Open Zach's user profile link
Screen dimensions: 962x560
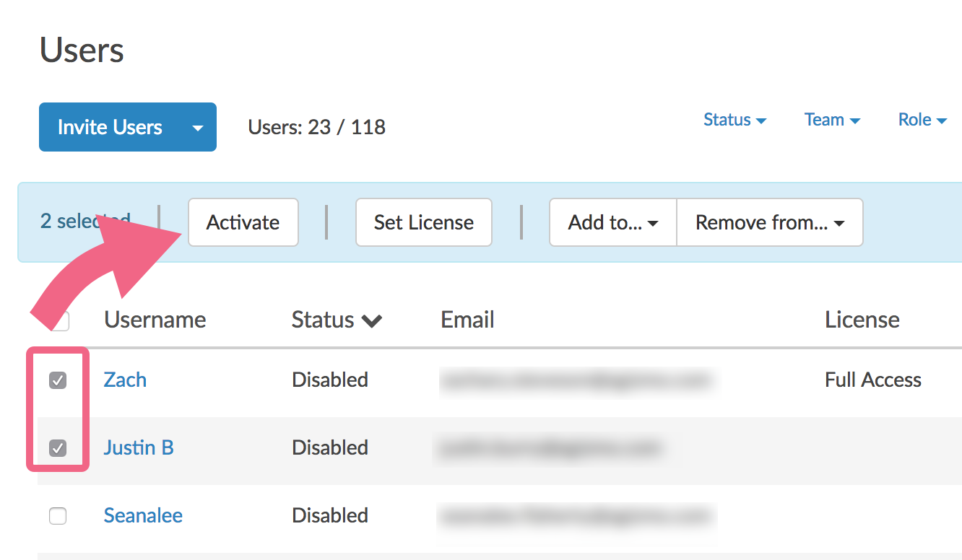pyautogui.click(x=125, y=380)
